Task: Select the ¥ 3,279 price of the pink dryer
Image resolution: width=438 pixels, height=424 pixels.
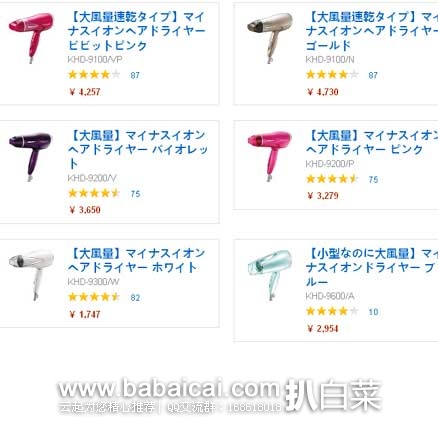Action: [x=323, y=196]
